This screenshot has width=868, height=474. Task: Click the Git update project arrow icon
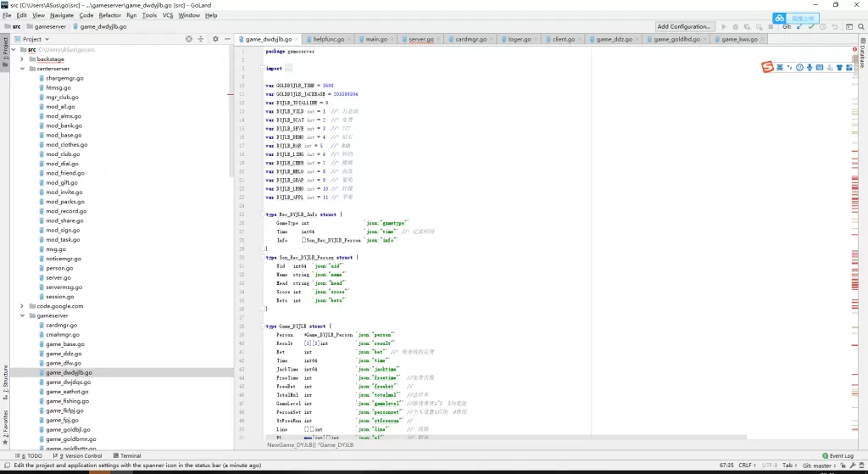pyautogui.click(x=799, y=26)
